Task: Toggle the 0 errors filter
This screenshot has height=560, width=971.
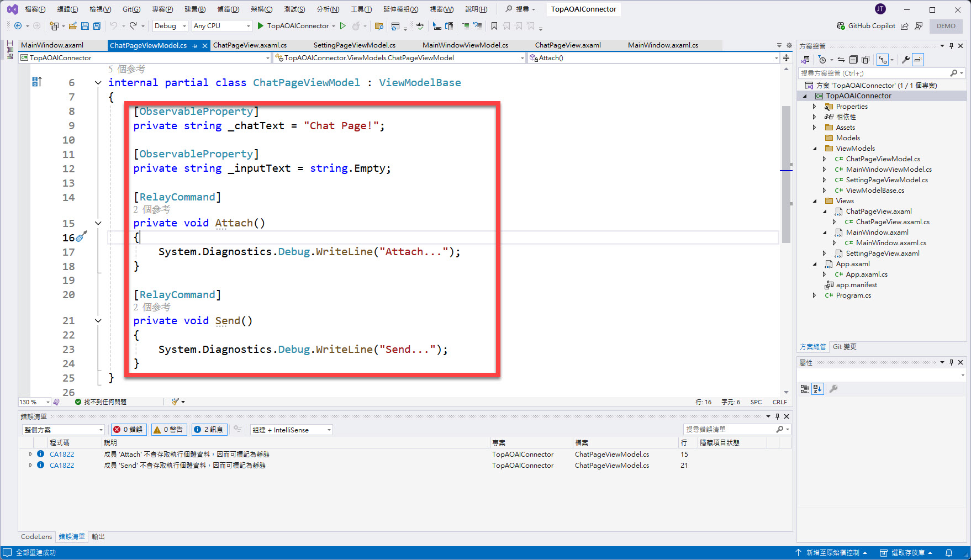Action: point(128,430)
